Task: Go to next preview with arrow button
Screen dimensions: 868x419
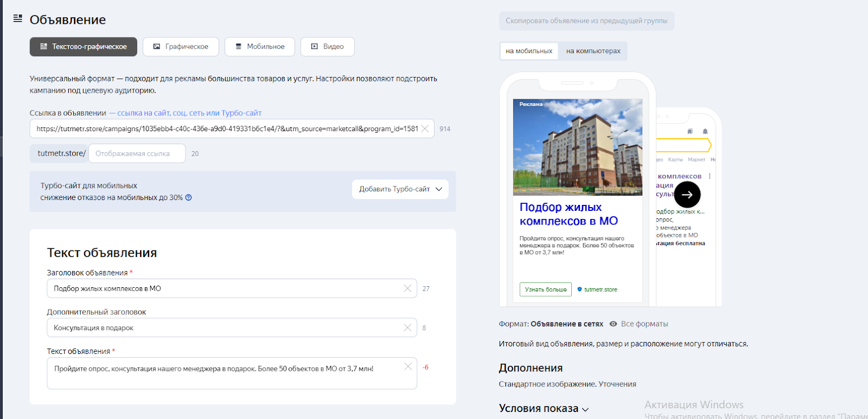Action: click(687, 195)
